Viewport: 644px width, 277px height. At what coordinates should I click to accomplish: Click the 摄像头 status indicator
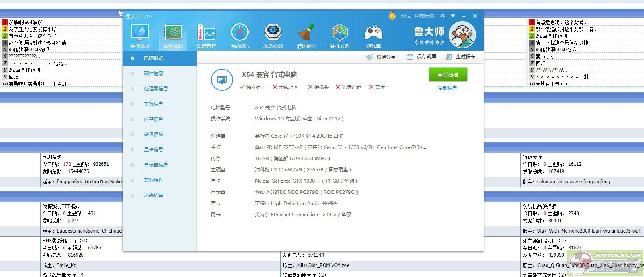click(x=318, y=87)
